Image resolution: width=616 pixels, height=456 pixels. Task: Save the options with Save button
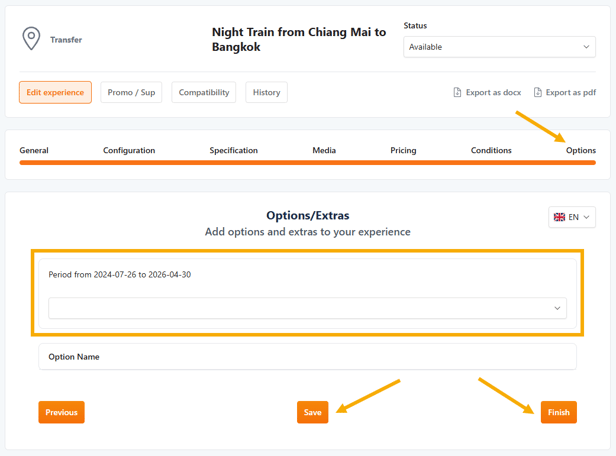point(312,412)
